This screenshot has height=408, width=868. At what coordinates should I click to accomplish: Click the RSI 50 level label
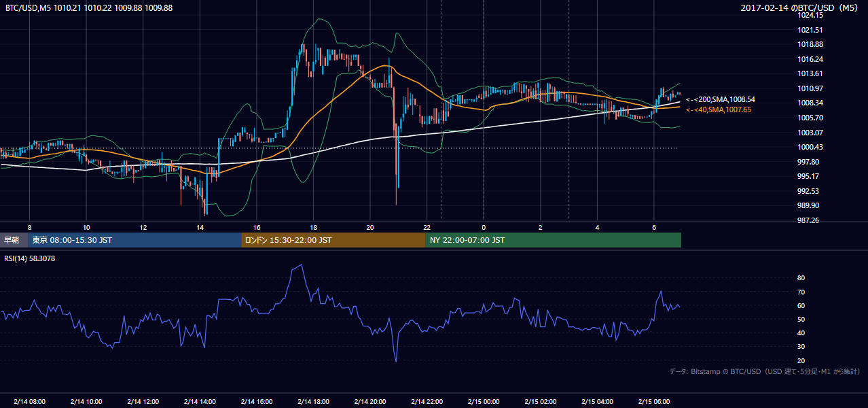801,319
